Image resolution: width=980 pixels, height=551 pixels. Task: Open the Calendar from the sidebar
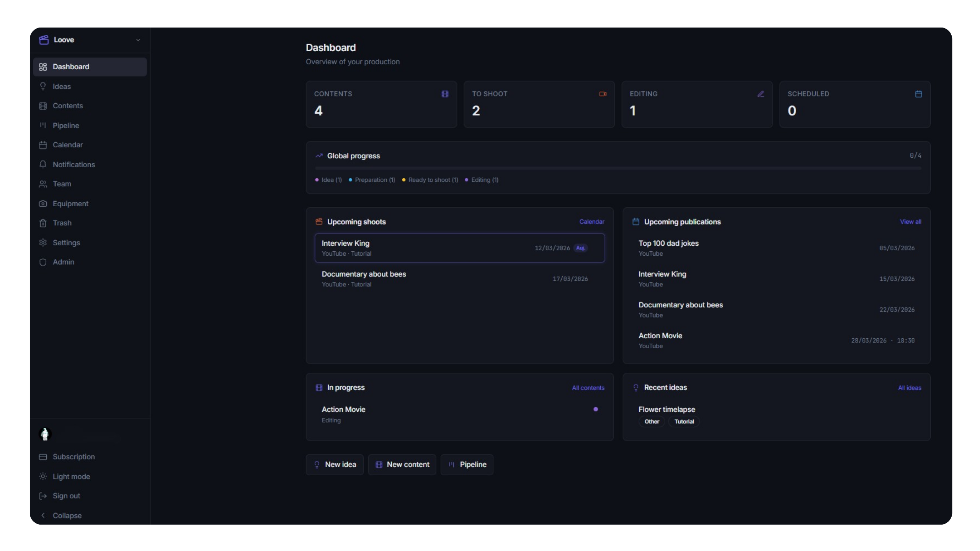tap(68, 145)
